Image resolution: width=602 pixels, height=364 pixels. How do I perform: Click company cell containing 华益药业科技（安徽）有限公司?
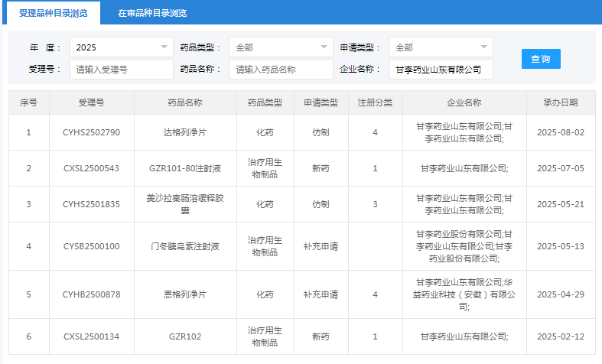(464, 294)
